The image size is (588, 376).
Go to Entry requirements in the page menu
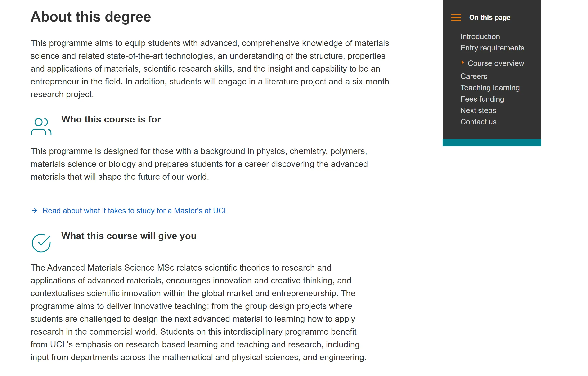point(492,48)
